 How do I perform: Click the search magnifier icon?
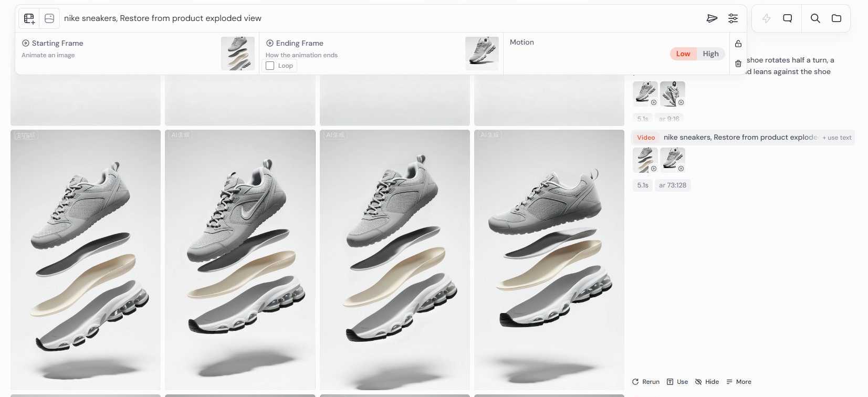815,18
